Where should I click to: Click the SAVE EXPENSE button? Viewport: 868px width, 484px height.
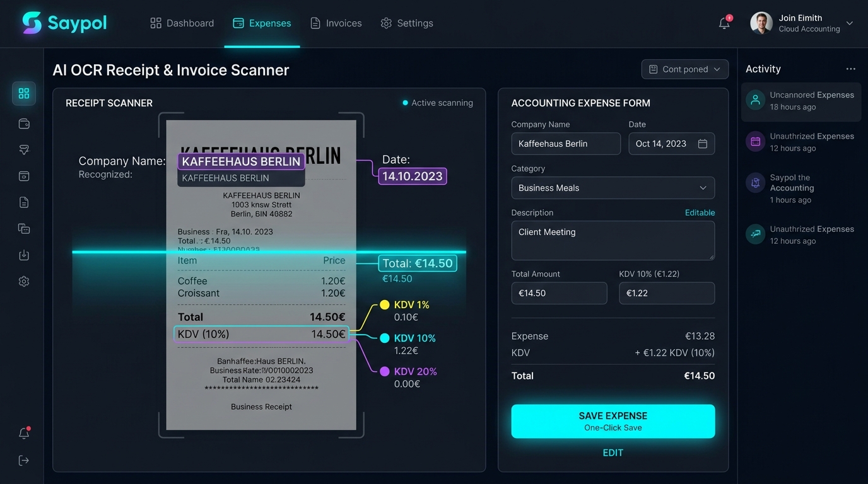[613, 421]
